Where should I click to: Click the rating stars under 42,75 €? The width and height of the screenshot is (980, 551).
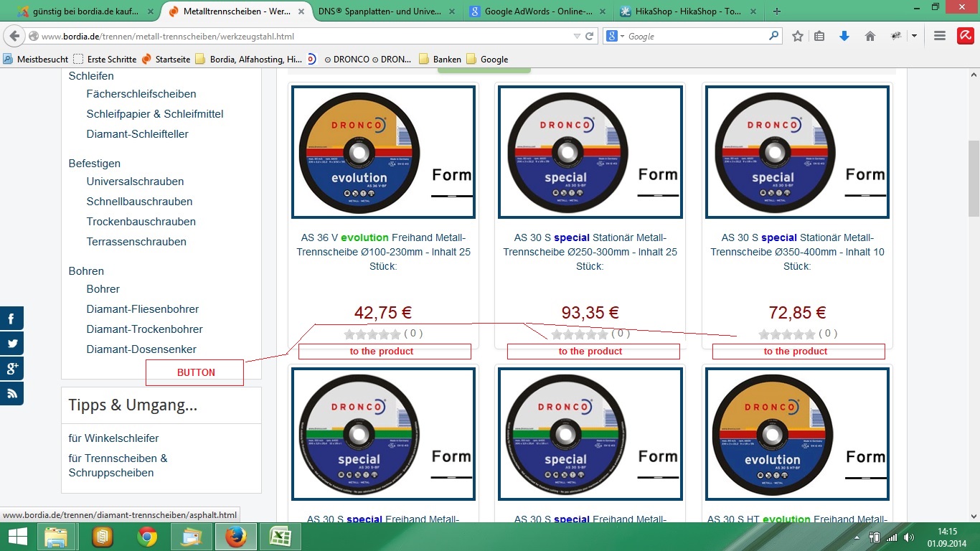(x=372, y=334)
